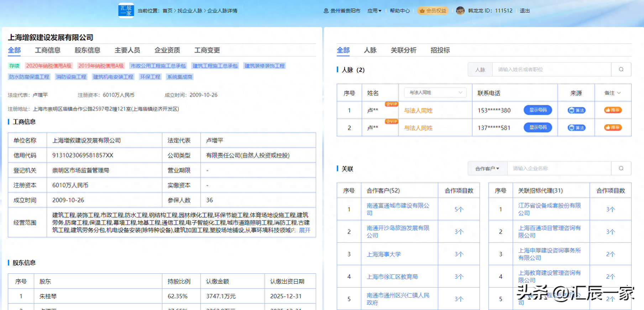
Task: Click the 推荐 badge for 137*****581 row
Action: 613,127
